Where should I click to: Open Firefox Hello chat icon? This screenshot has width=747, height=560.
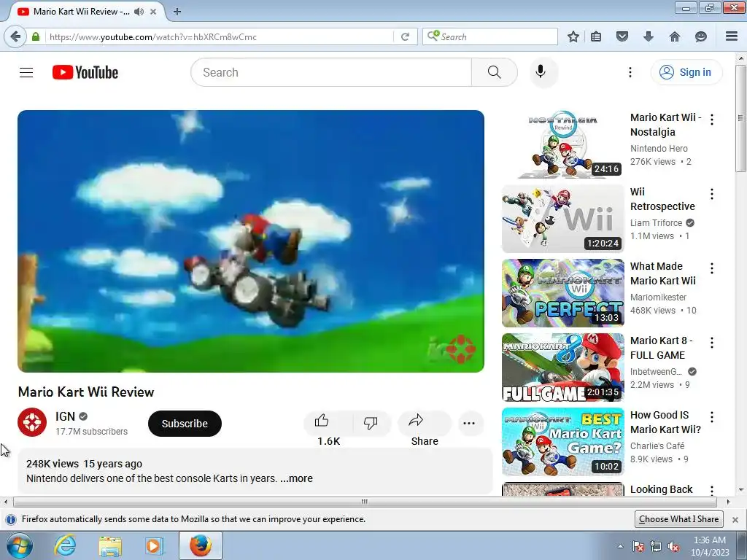coord(700,36)
